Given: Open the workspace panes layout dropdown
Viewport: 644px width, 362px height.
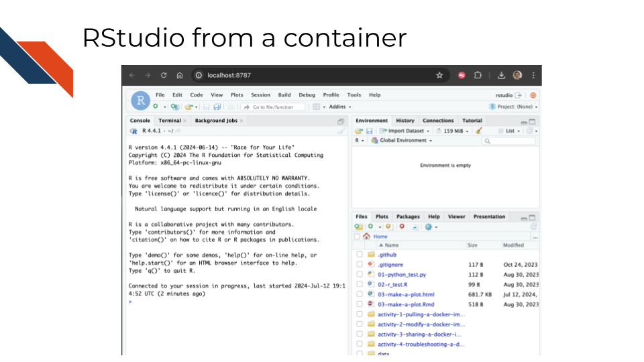Looking at the screenshot, I should 319,107.
